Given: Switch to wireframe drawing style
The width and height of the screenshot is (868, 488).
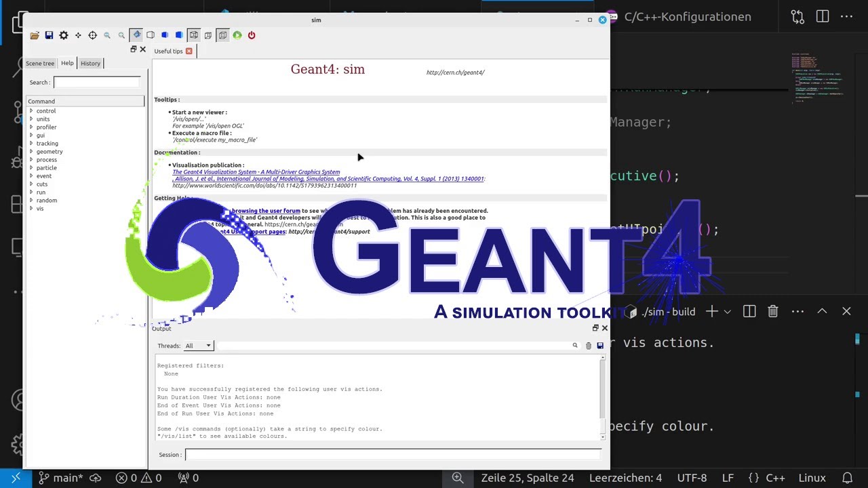Looking at the screenshot, I should tap(194, 35).
